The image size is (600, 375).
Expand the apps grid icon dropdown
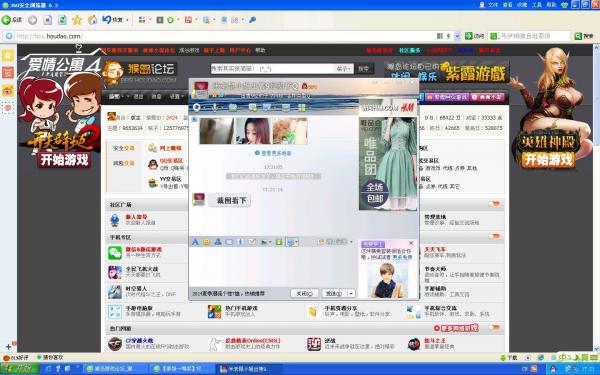click(x=150, y=20)
